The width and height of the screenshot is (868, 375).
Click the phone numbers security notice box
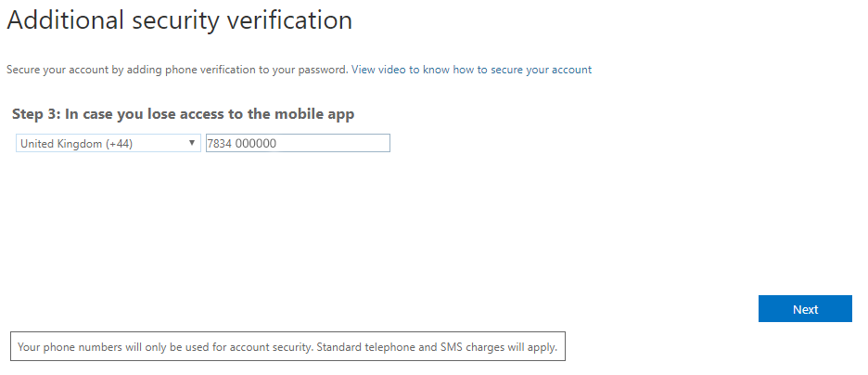pyautogui.click(x=287, y=347)
